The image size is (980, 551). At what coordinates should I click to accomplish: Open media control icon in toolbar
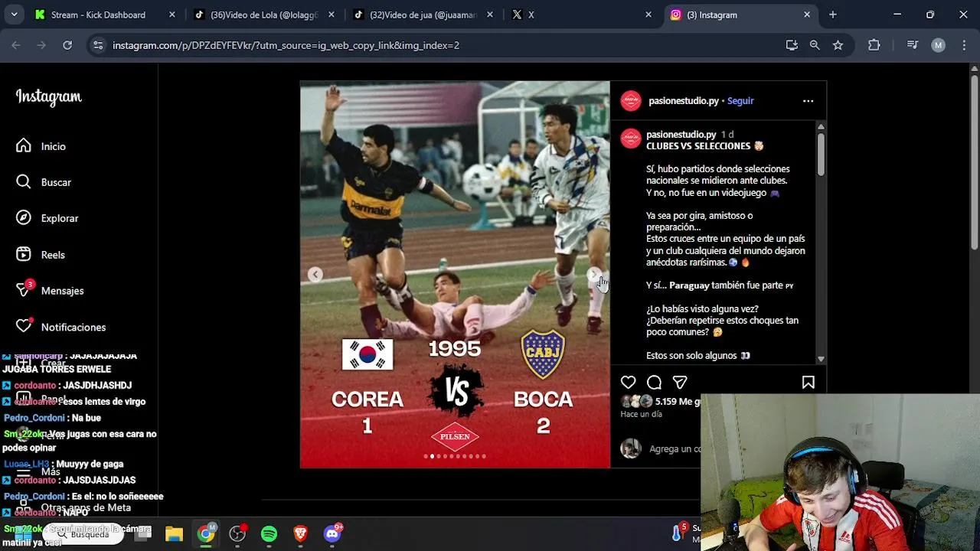pos(912,45)
